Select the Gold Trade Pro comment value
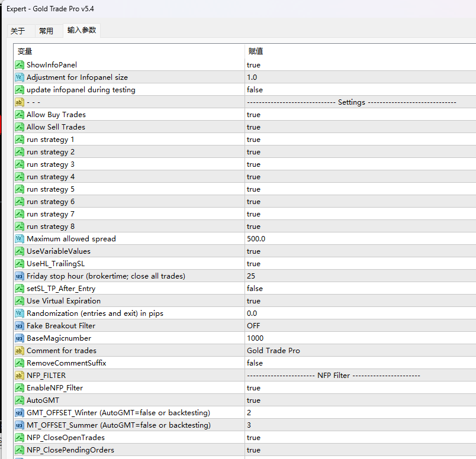Image resolution: width=476 pixels, height=459 pixels. coord(273,351)
